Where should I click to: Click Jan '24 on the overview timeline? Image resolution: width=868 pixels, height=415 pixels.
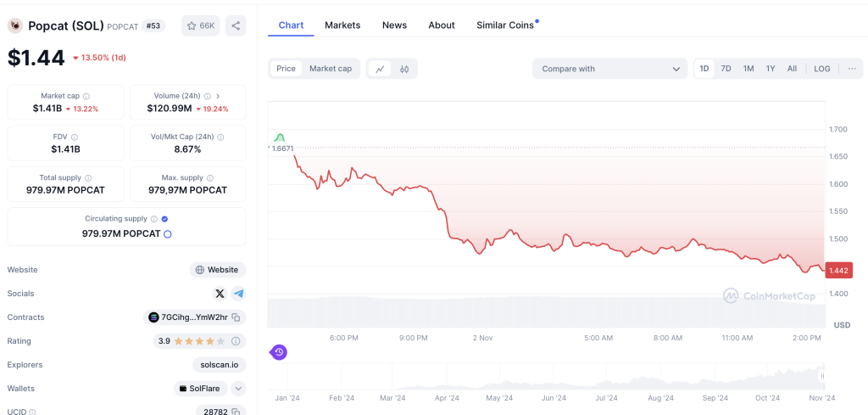click(287, 398)
